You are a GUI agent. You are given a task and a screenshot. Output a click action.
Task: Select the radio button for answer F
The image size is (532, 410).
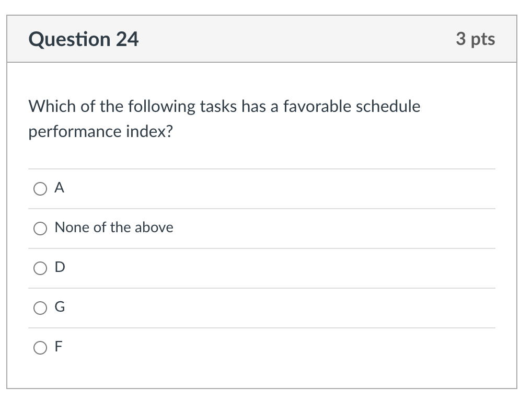click(x=40, y=347)
